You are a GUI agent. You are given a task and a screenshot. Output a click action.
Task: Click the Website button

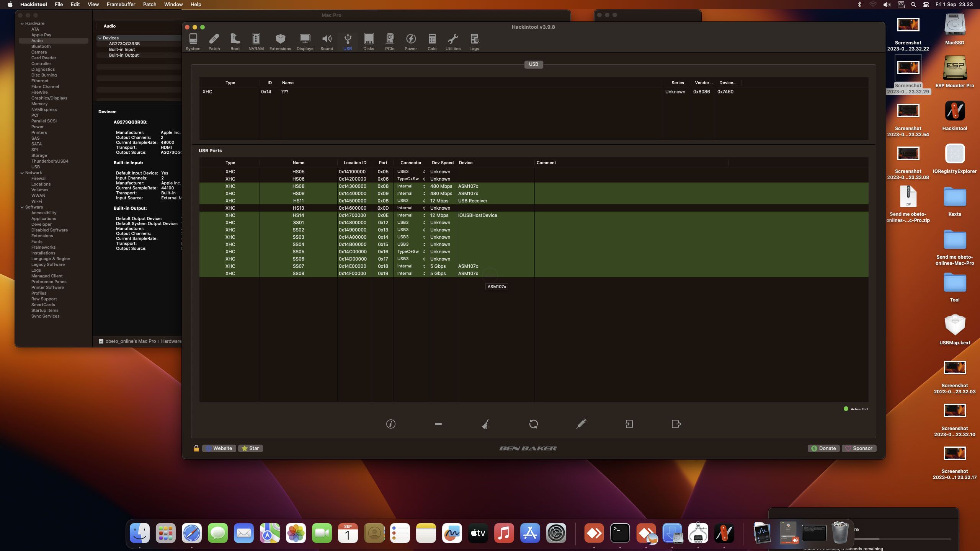coord(219,448)
